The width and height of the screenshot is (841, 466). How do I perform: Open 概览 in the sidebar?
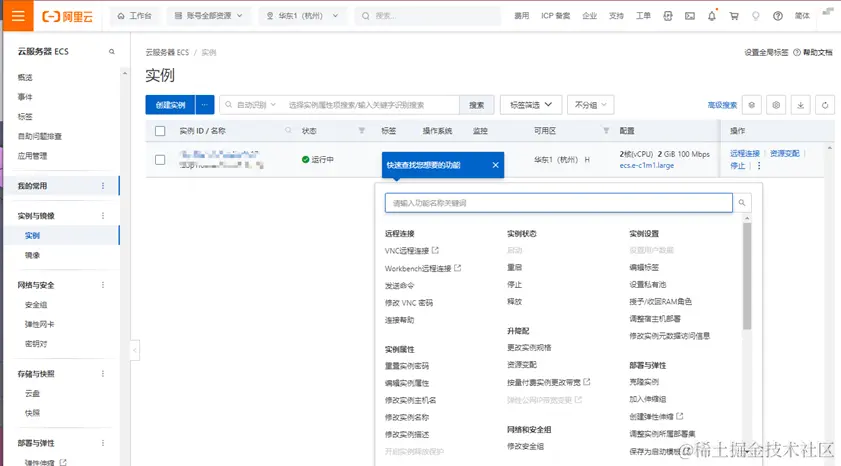tap(25, 77)
